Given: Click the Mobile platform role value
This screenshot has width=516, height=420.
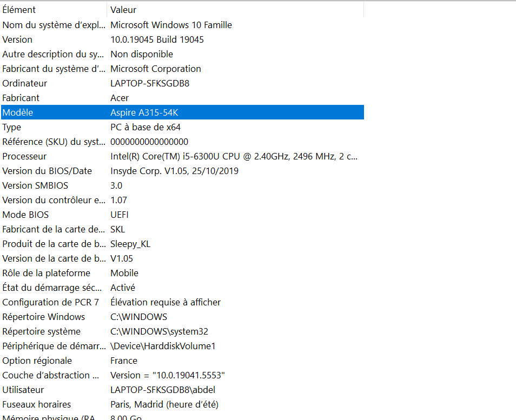Looking at the screenshot, I should tap(124, 273).
